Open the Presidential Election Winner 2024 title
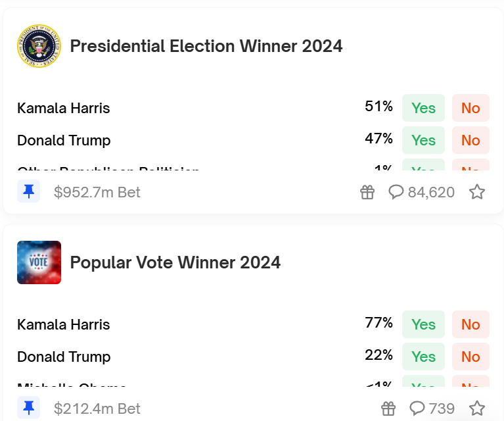 tap(206, 46)
